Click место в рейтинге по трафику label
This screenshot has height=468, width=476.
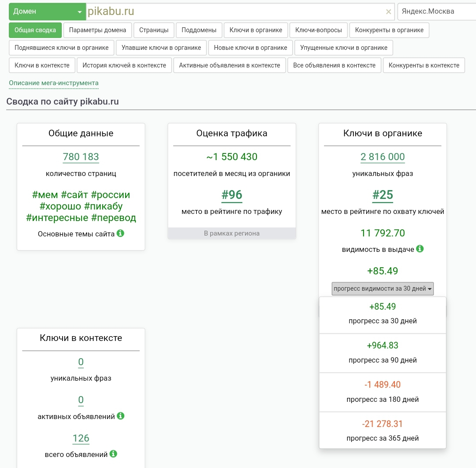click(232, 212)
